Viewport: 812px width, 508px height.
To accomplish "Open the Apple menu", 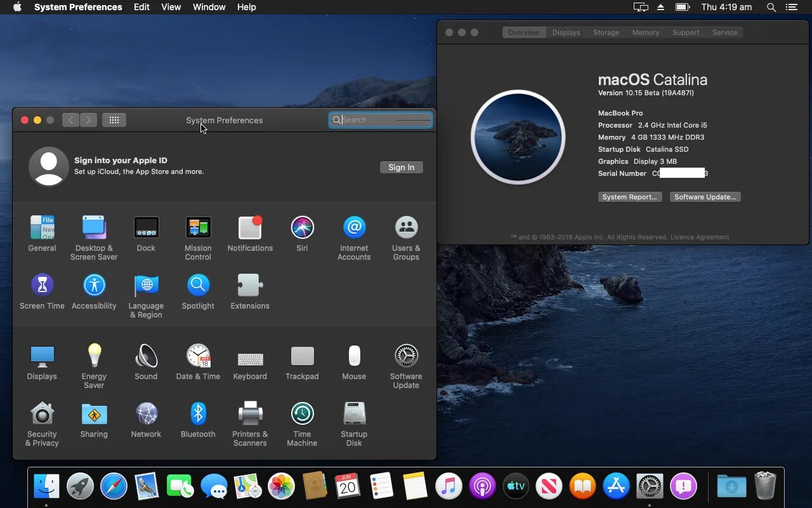I will [17, 7].
